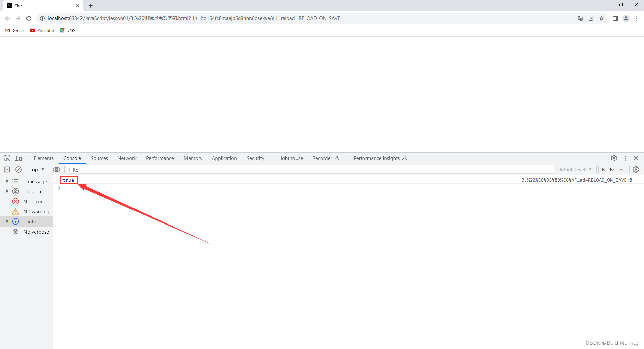Open the top context dropdown
Image resolution: width=644 pixels, height=349 pixels.
(37, 170)
